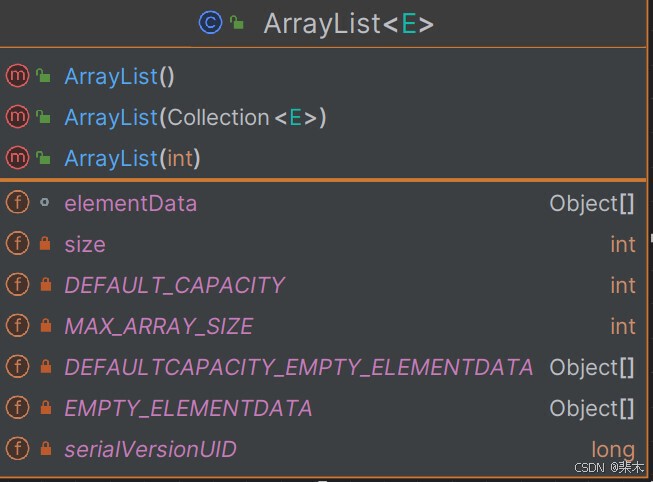Viewport: 653px width, 482px height.
Task: Click private lock icon for EMPTY_ELEMENTDATA
Action: 45,407
